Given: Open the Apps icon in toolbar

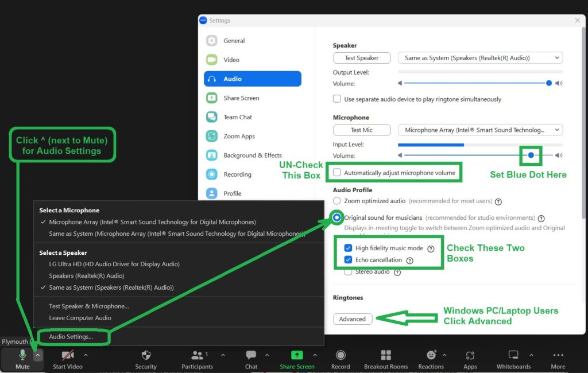Looking at the screenshot, I should tap(470, 355).
